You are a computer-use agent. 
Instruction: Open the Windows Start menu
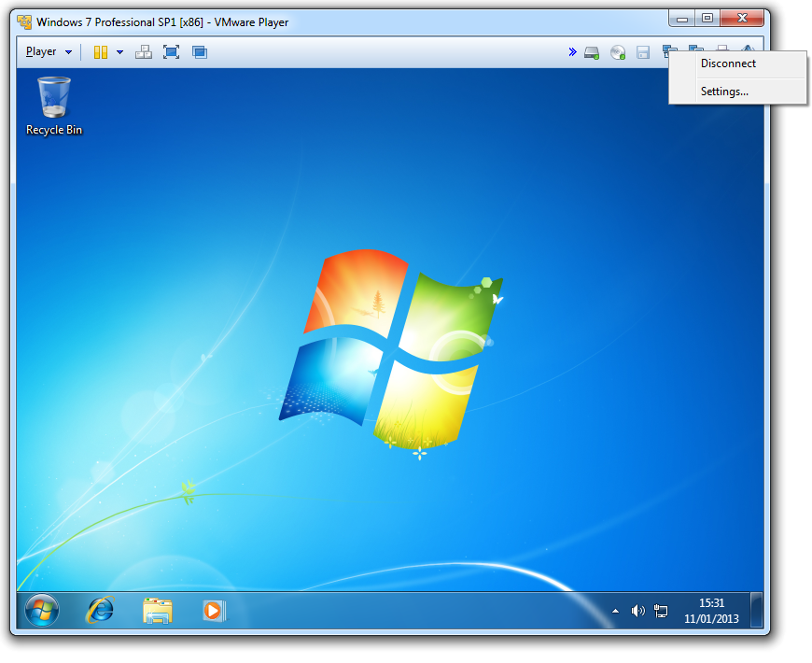(42, 611)
